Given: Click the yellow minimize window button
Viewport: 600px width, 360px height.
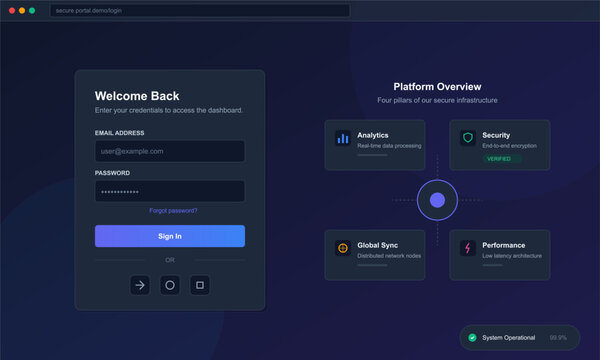Looking at the screenshot, I should tap(22, 10).
